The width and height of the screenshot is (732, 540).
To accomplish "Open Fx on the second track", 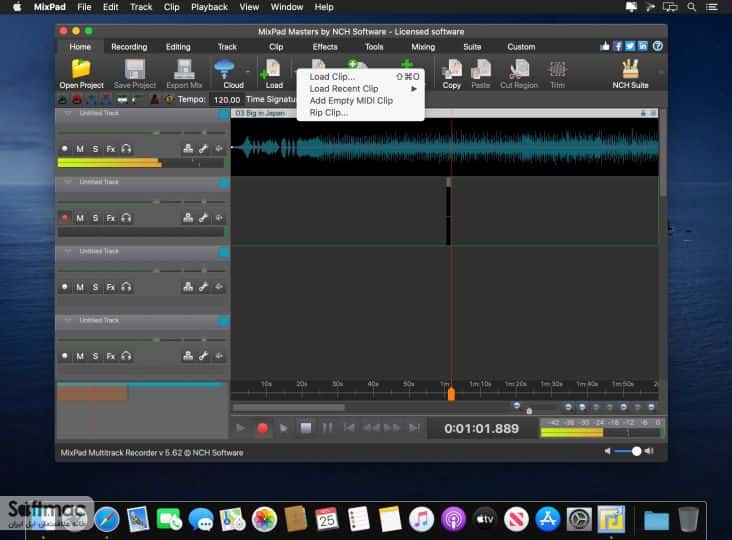I will point(111,218).
